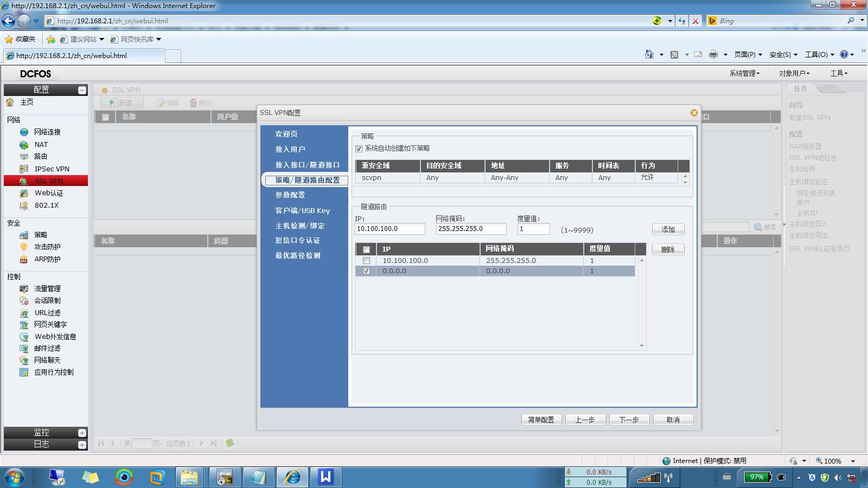Screen dimensions: 868x488
Task: Switch to the 帮助 tab
Action: click(x=830, y=88)
